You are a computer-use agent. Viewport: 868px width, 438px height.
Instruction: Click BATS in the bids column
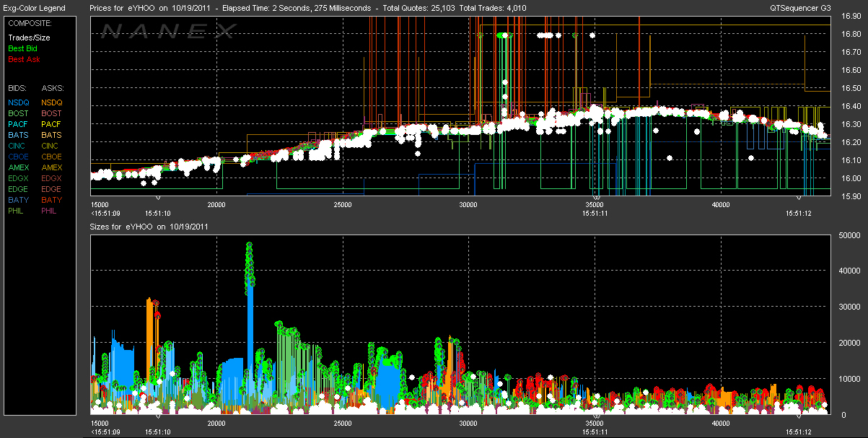(x=18, y=135)
